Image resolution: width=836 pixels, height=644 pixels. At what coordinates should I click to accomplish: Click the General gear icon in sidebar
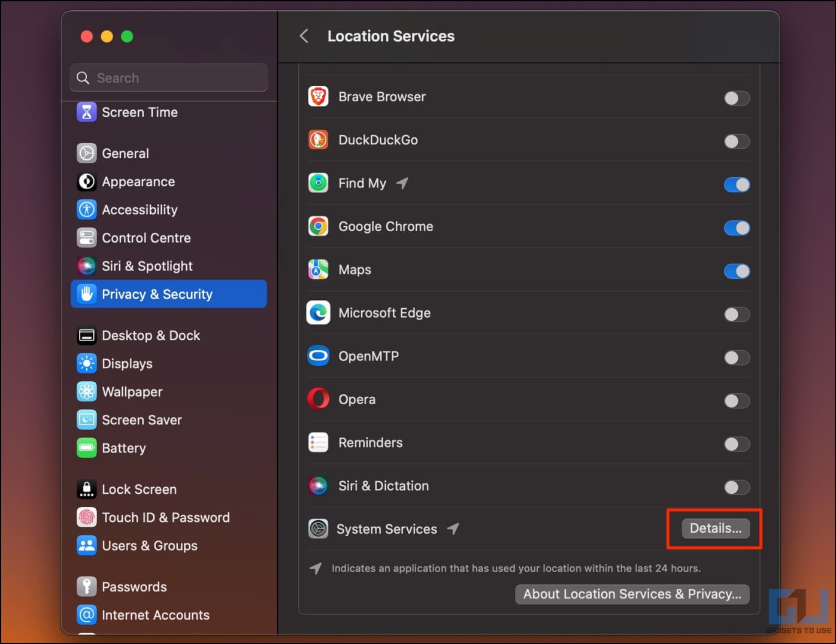click(x=87, y=153)
